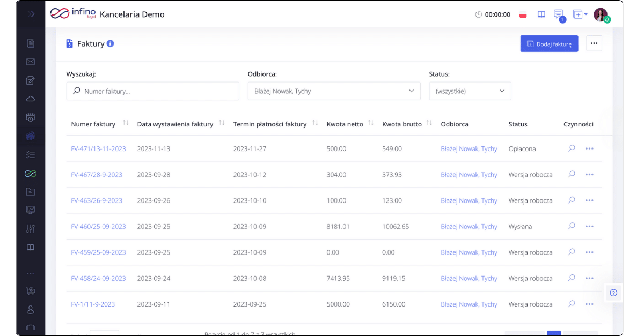
Task: Open the book icon in the sidebar
Action: tap(31, 248)
